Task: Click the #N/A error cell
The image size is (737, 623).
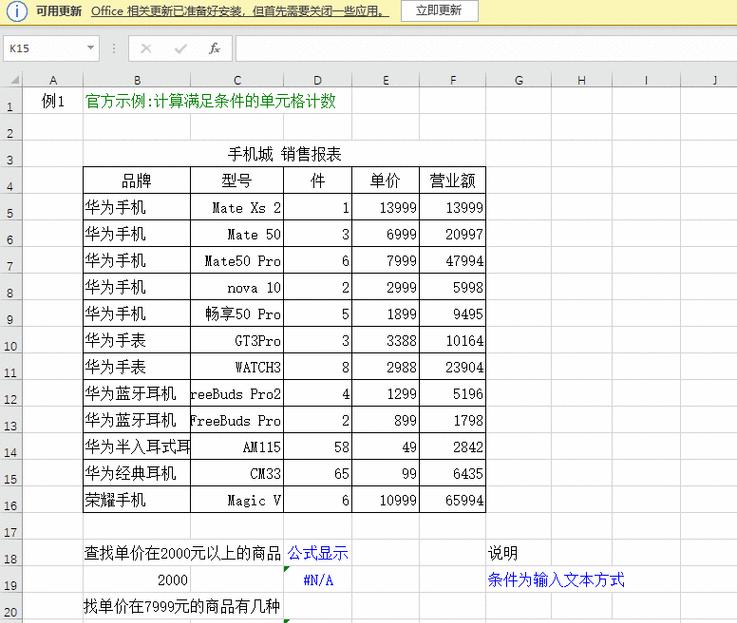Action: click(318, 580)
